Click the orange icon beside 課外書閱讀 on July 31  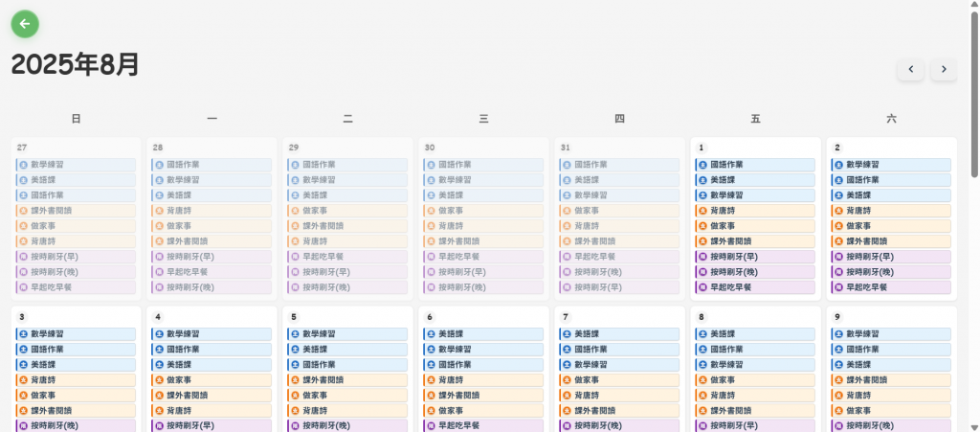567,241
